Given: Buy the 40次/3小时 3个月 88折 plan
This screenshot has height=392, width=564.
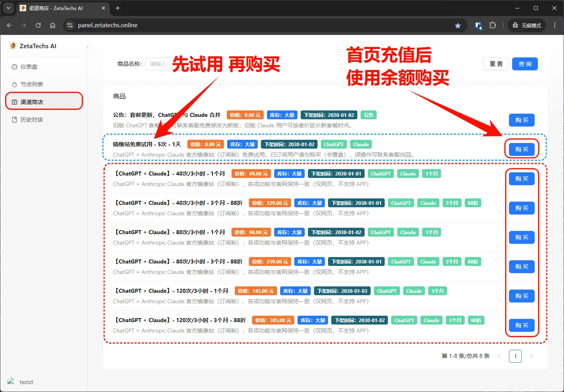Looking at the screenshot, I should 522,208.
